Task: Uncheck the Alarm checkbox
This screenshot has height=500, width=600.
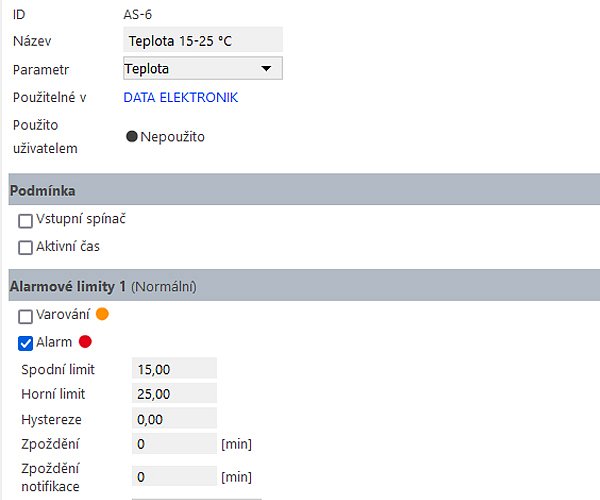Action: tap(26, 343)
